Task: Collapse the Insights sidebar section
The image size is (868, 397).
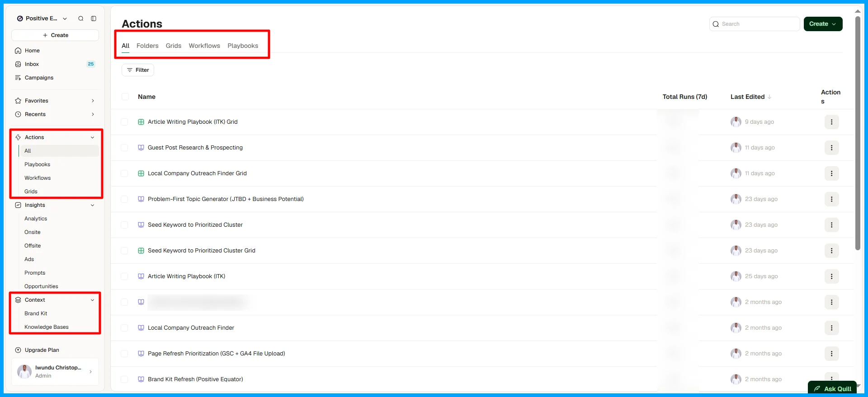Action: click(x=93, y=205)
